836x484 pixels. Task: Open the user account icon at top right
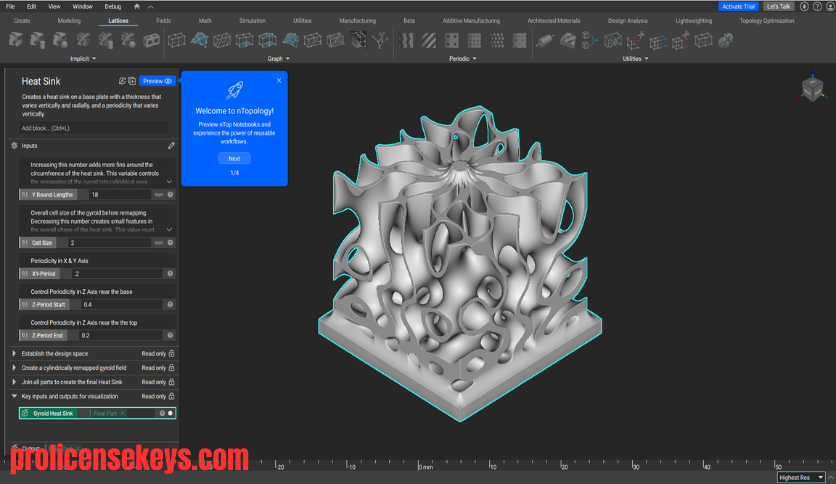pos(830,6)
